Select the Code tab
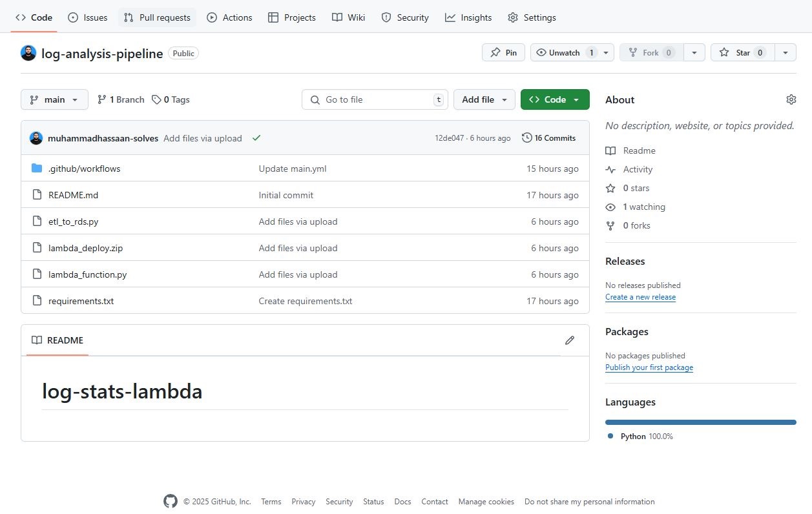 34,17
